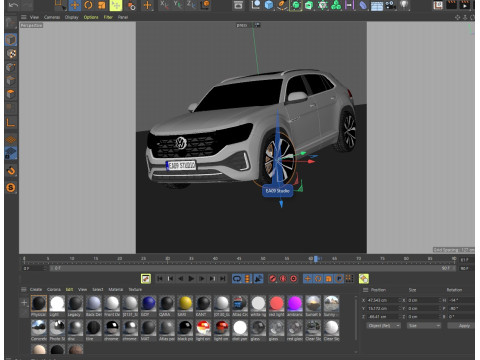This screenshot has height=360, width=480.
Task: Open the viewport Panel menu
Action: pos(123,17)
